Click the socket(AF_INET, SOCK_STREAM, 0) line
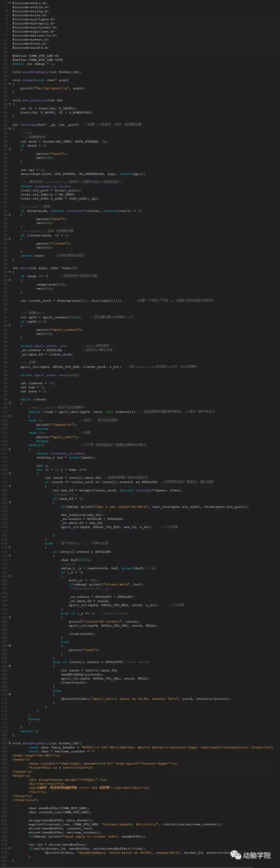Image resolution: width=280 pixels, height=868 pixels. tap(63, 140)
